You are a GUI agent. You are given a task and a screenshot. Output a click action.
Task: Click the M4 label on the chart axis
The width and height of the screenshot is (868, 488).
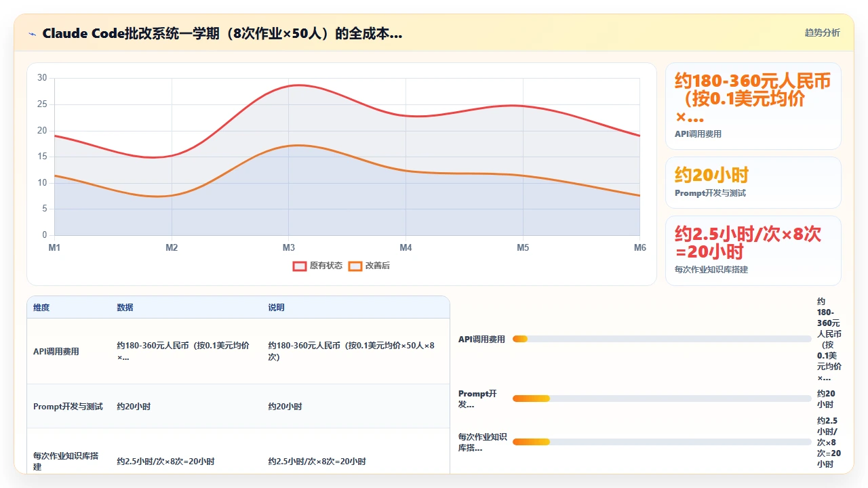pyautogui.click(x=406, y=247)
